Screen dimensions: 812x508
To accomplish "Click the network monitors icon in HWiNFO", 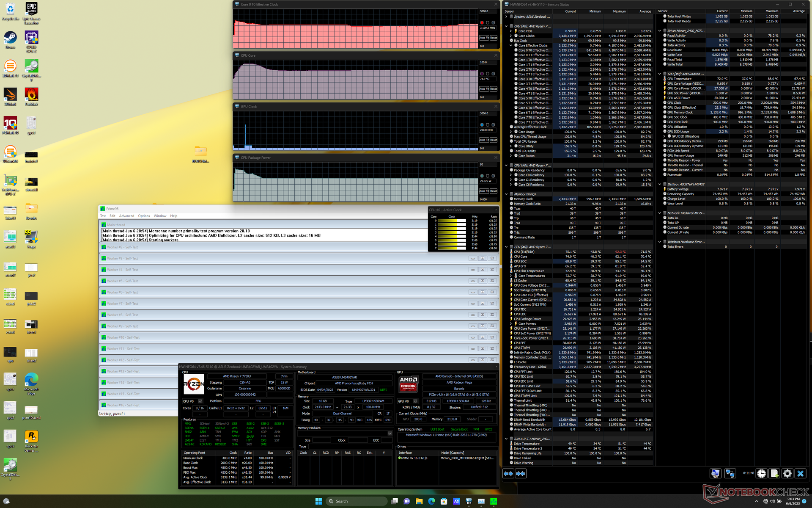I will point(730,474).
